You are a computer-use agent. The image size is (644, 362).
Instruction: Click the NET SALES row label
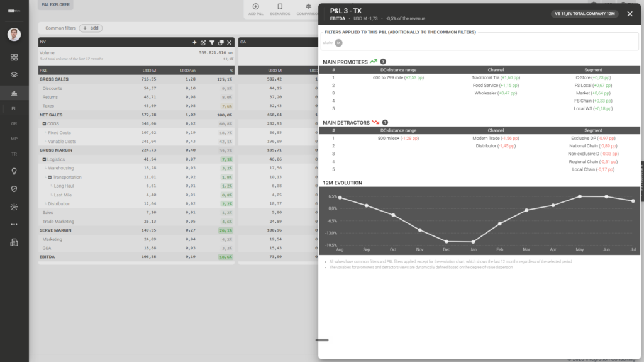pyautogui.click(x=51, y=115)
